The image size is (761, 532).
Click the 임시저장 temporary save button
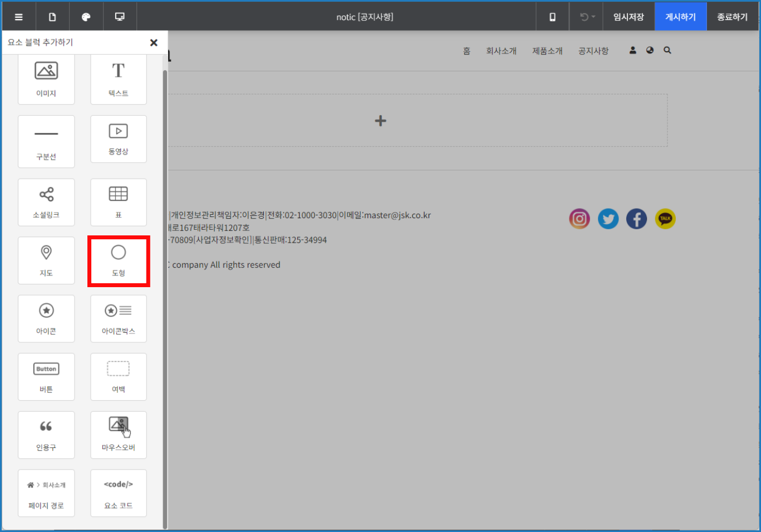pyautogui.click(x=629, y=17)
